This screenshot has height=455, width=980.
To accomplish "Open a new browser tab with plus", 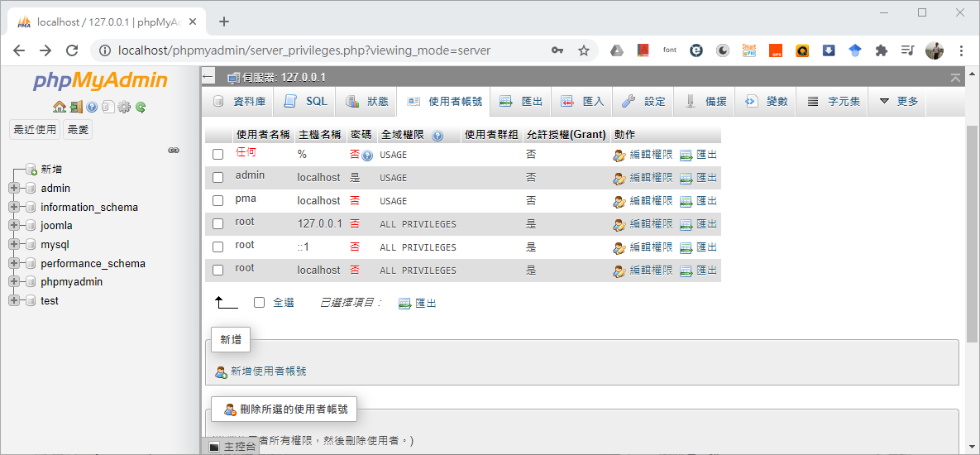I will [224, 22].
